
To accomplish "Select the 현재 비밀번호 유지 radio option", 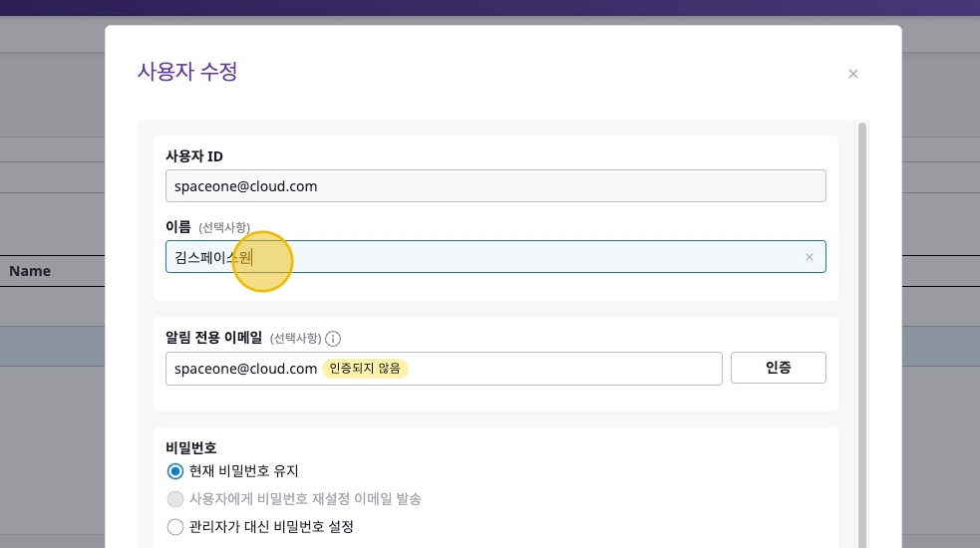I will 175,471.
